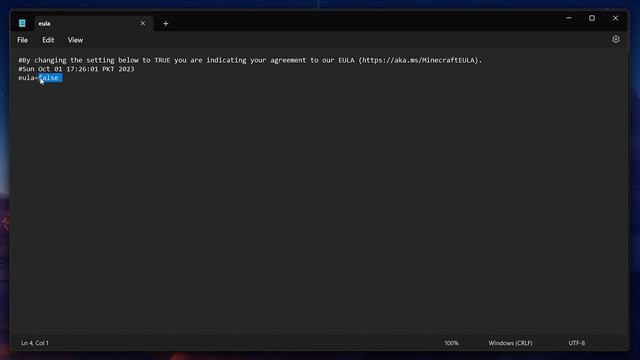Screen dimensions: 640x360
Task: Minimize the Notepad window
Action: 569,18
